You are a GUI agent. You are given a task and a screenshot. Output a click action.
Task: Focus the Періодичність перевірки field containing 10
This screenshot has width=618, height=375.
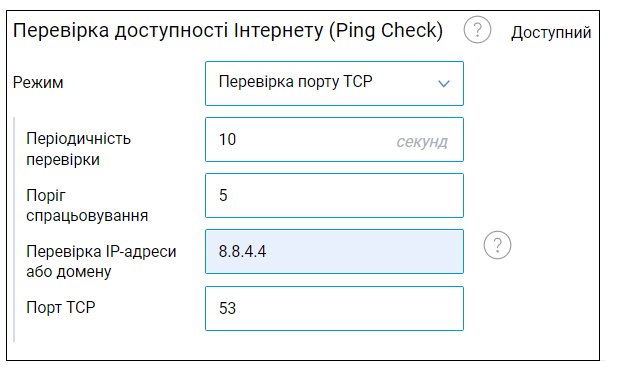click(334, 140)
